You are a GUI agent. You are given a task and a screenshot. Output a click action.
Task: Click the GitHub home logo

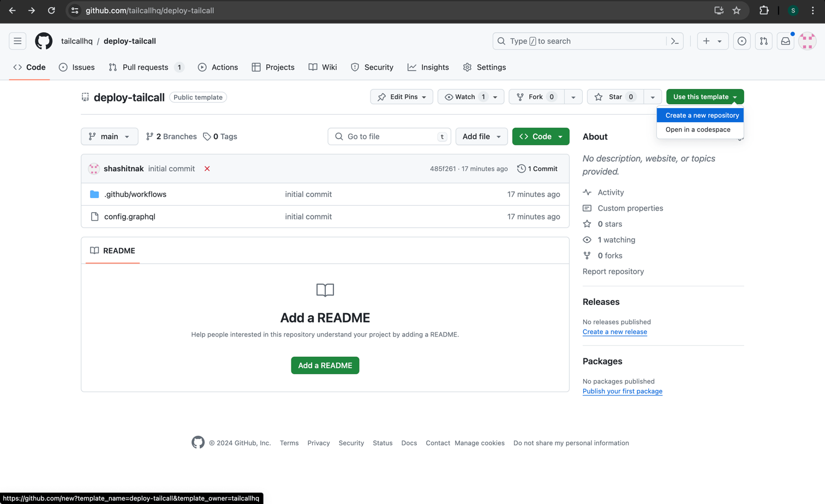point(44,41)
